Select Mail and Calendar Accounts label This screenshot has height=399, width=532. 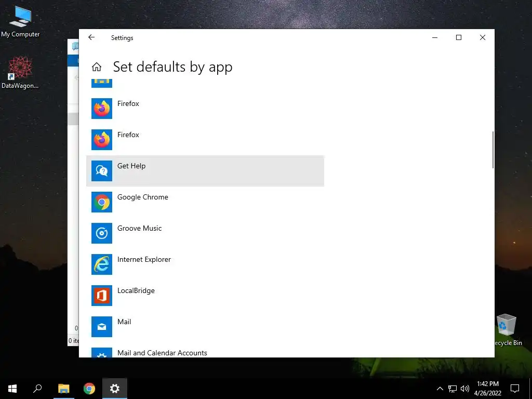pyautogui.click(x=162, y=353)
